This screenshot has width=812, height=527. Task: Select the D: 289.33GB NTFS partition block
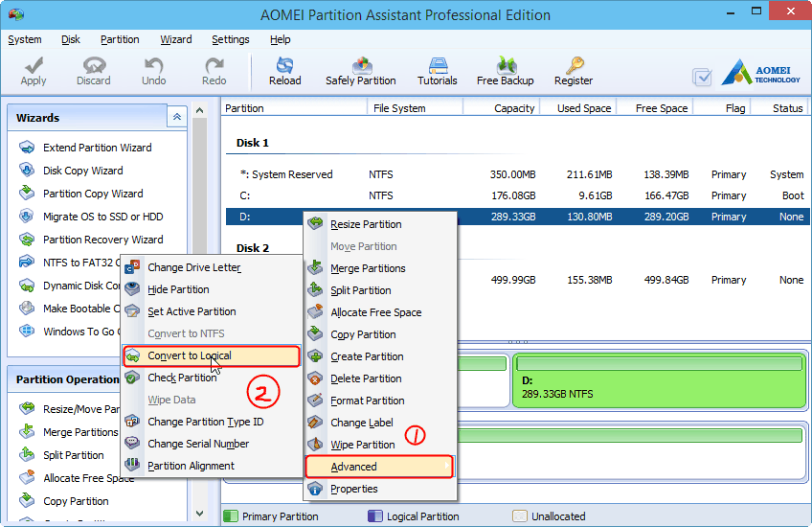coord(659,381)
